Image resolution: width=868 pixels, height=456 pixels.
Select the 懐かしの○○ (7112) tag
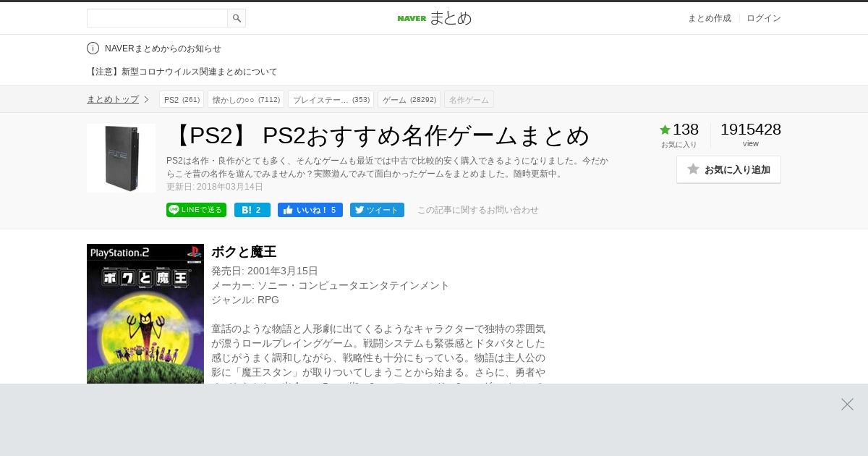click(246, 99)
